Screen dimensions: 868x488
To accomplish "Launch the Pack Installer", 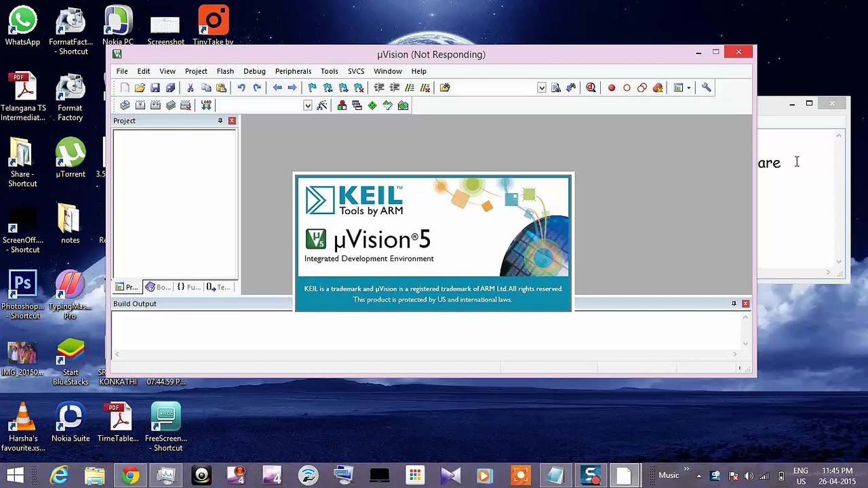I will coord(403,105).
